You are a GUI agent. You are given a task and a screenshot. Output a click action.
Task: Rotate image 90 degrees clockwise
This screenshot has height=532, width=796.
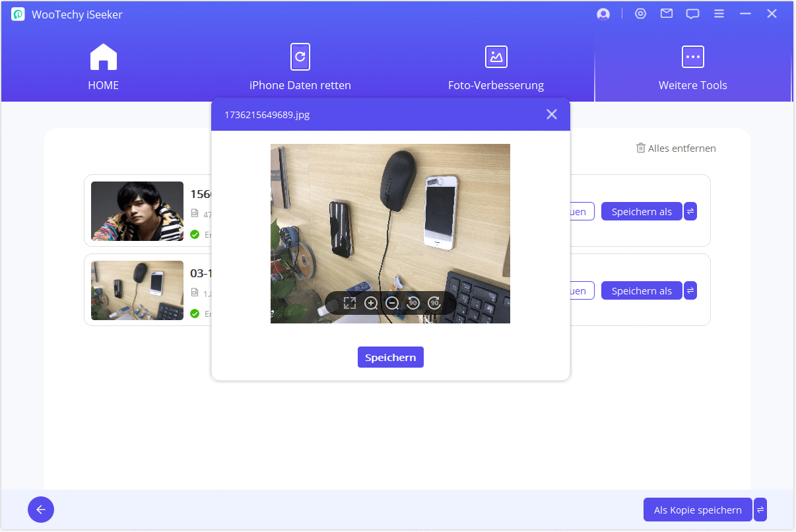tap(434, 303)
